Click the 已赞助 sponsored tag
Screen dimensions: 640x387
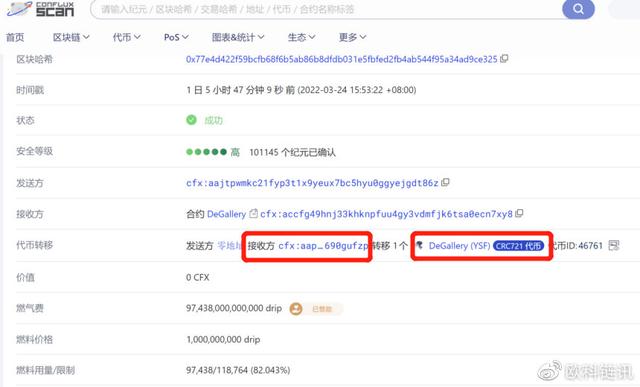pyautogui.click(x=322, y=309)
